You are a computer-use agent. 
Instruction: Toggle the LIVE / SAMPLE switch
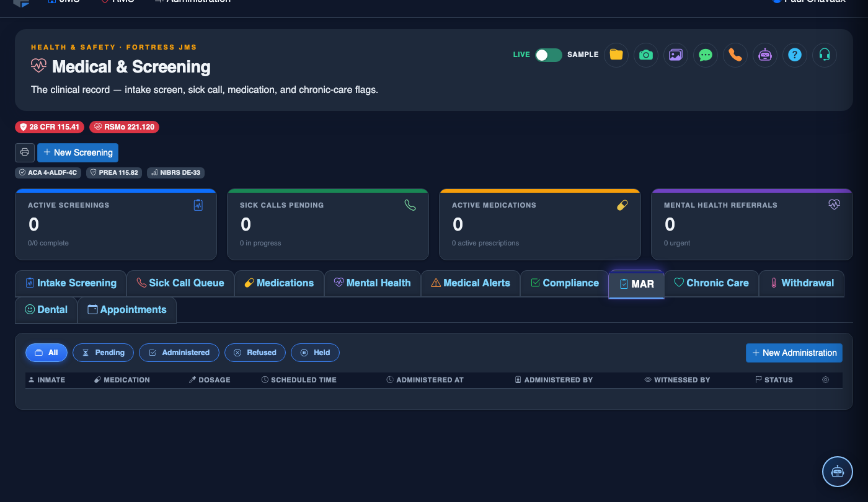tap(549, 55)
